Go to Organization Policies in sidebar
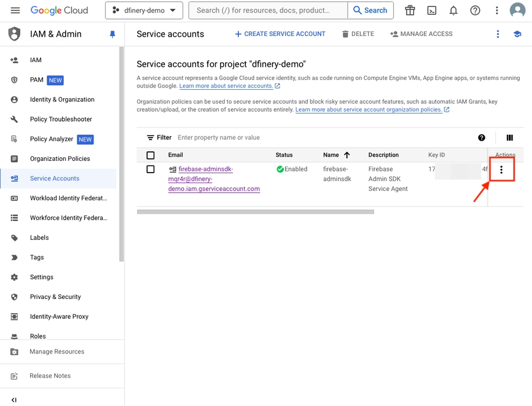 coord(60,158)
